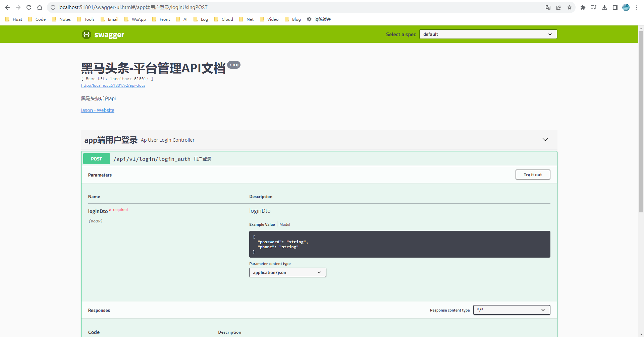Open the browser extensions puzzle icon
The width and height of the screenshot is (644, 337).
click(583, 7)
